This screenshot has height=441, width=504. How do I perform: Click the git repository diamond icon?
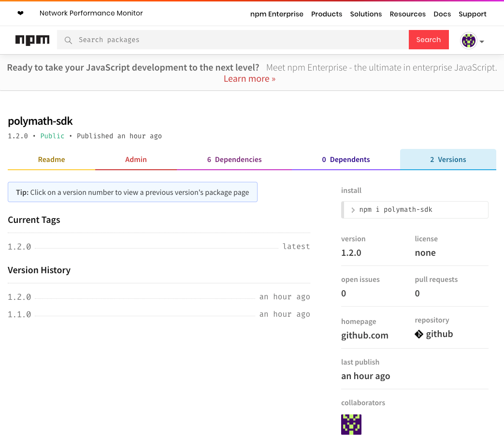[x=419, y=335]
